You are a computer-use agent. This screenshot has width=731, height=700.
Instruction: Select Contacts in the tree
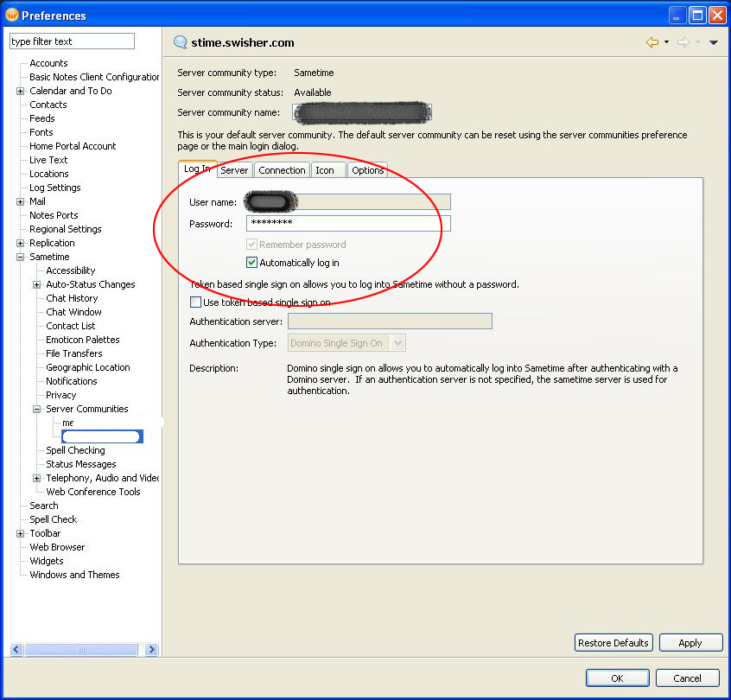pos(48,105)
